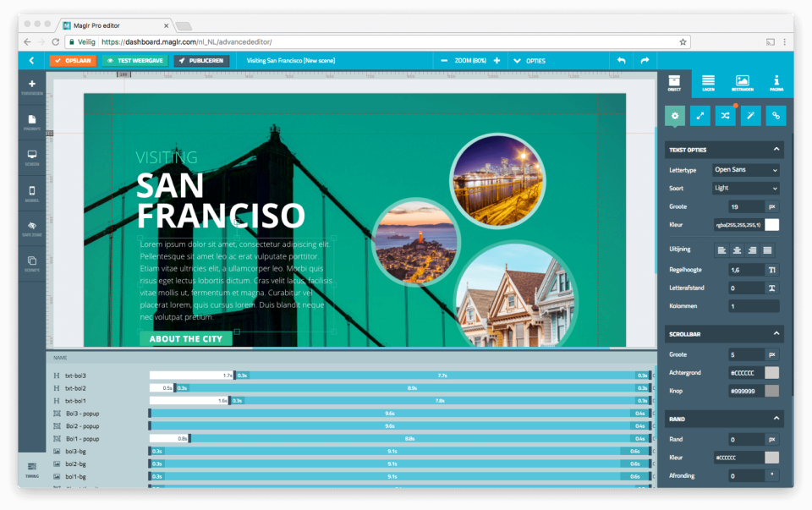Switch to the Lagen tab

point(708,82)
